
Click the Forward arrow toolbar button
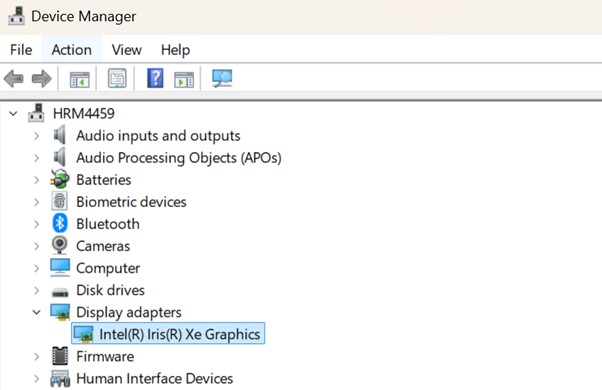(41, 79)
